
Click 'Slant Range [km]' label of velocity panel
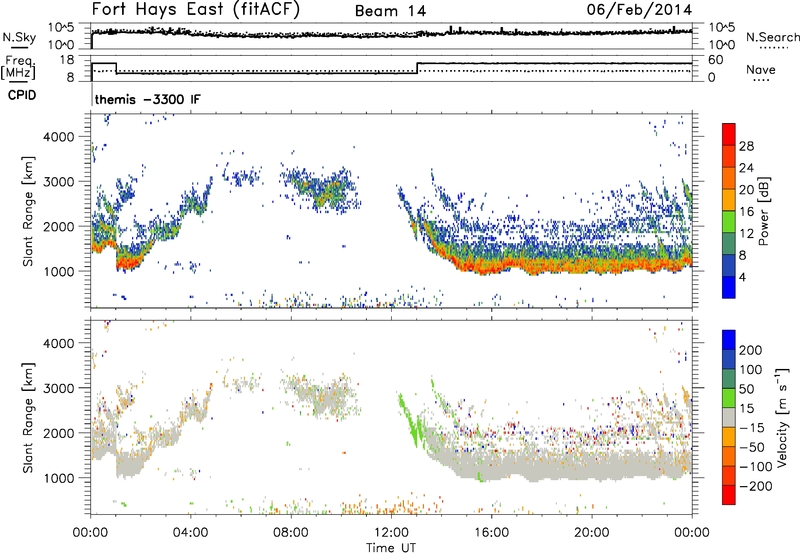28,418
